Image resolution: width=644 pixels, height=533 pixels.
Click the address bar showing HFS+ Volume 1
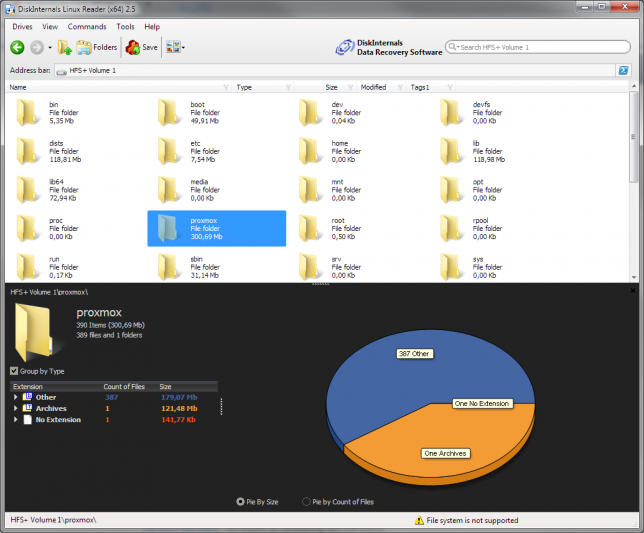coord(335,71)
